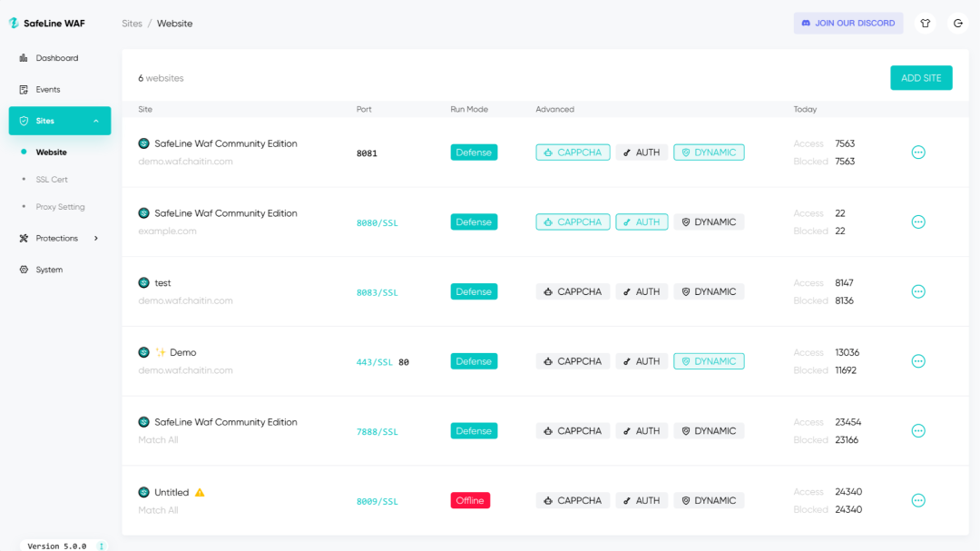Click the site icon next to Demo
The width and height of the screenshot is (980, 551).
point(143,352)
